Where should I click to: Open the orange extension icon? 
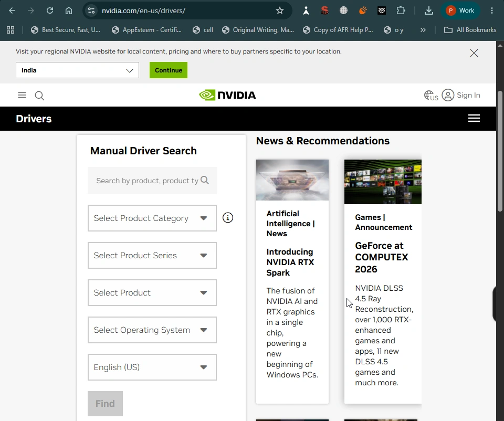[x=363, y=10]
